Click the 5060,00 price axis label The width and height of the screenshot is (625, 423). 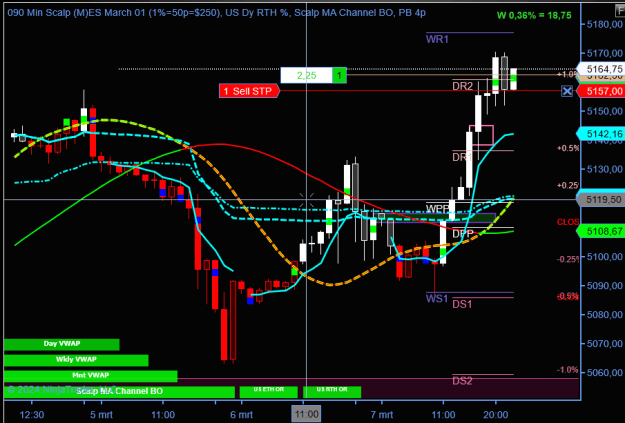coord(605,373)
